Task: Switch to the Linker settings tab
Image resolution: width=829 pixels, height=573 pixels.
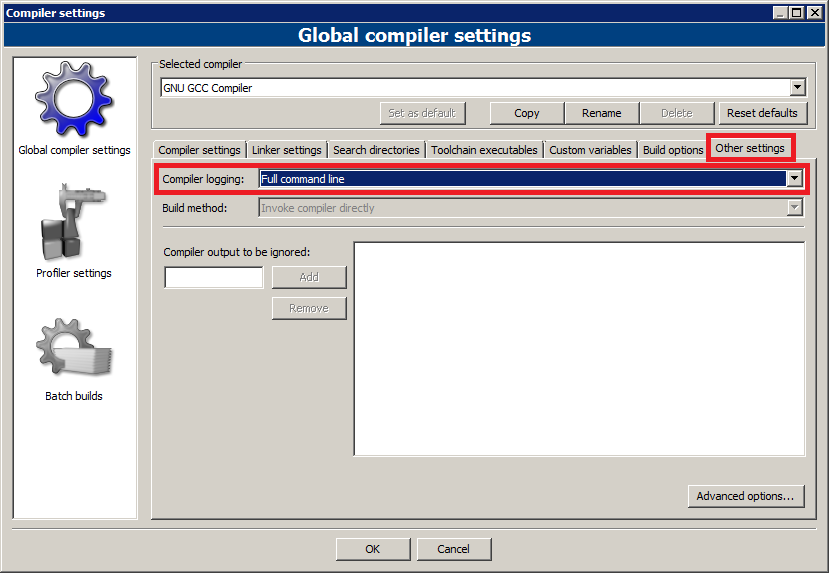Action: click(286, 150)
